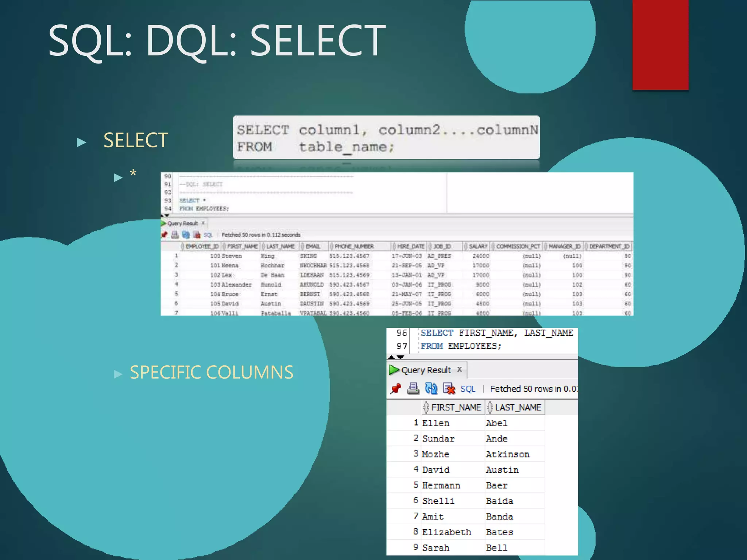Close the lower Query Result tab with its X
This screenshot has width=747, height=560.
(x=460, y=369)
